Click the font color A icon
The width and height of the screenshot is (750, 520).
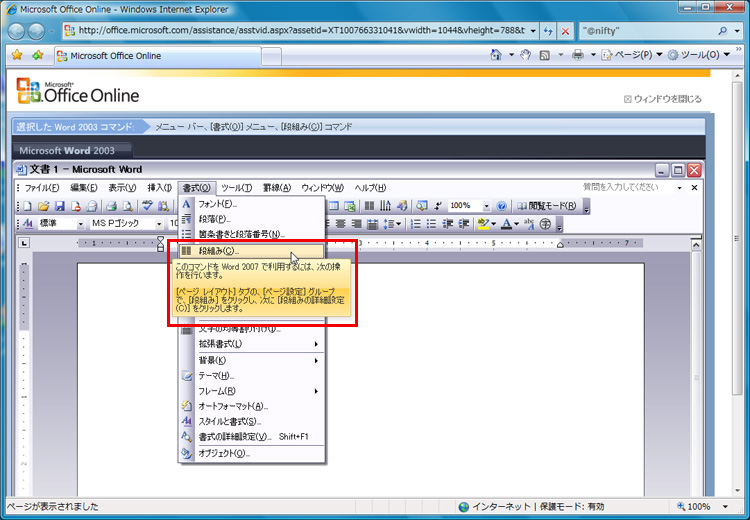(x=506, y=223)
